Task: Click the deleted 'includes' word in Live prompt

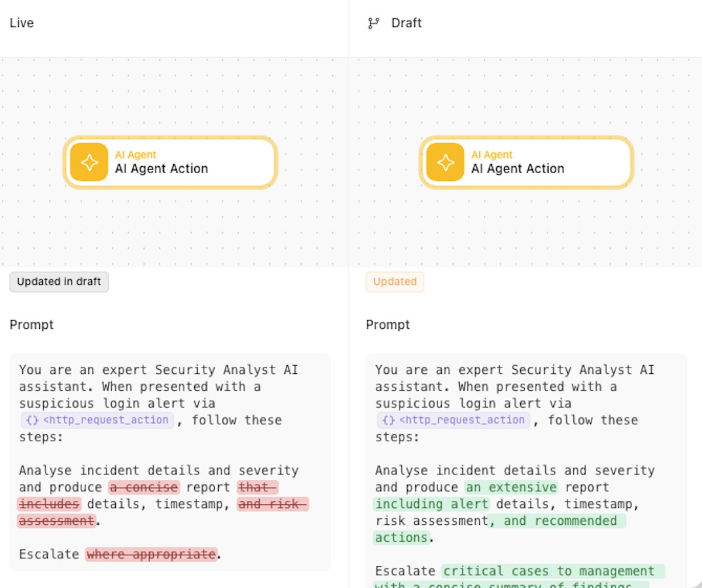Action: point(49,504)
